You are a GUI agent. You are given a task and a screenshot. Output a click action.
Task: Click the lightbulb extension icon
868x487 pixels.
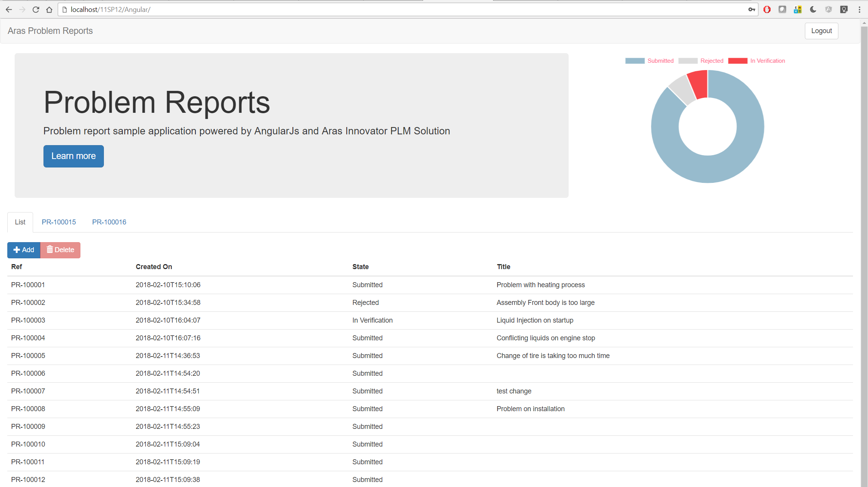(844, 10)
